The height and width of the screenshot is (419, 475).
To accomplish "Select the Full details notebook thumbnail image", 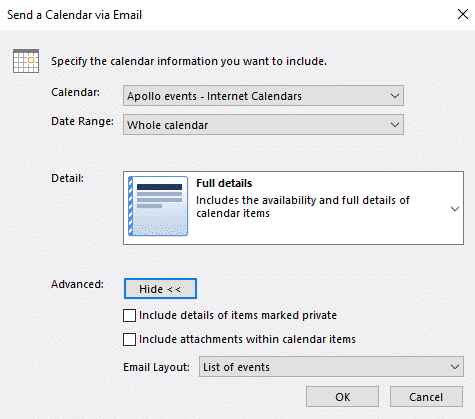I will 158,206.
